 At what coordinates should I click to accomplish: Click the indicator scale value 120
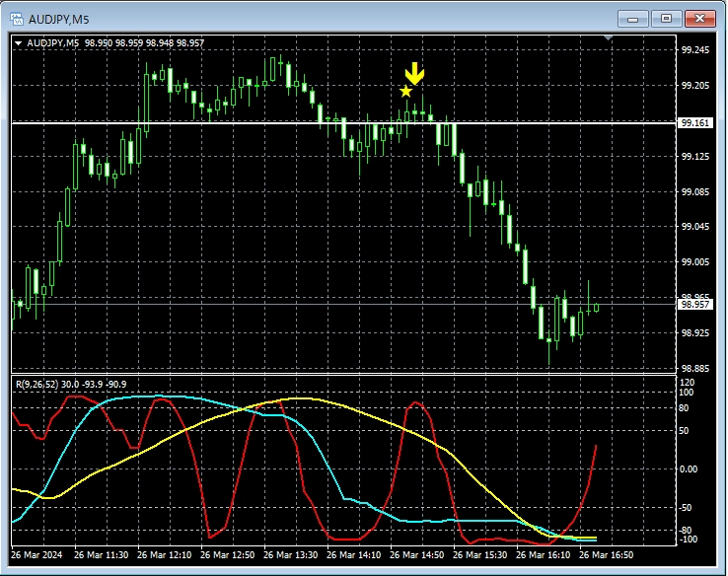point(688,382)
